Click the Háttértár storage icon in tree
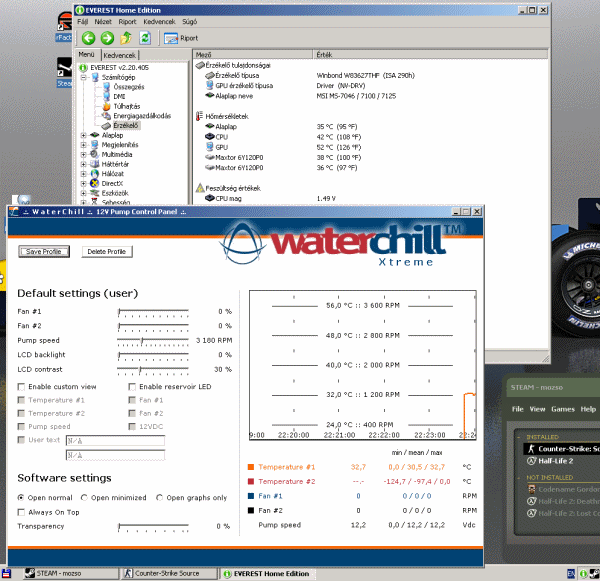Viewport: 600px width, 581px height. [x=95, y=164]
